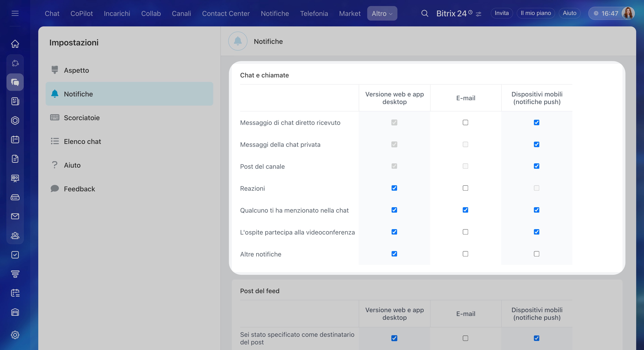Click the settings gear at sidebar bottom

(x=15, y=335)
